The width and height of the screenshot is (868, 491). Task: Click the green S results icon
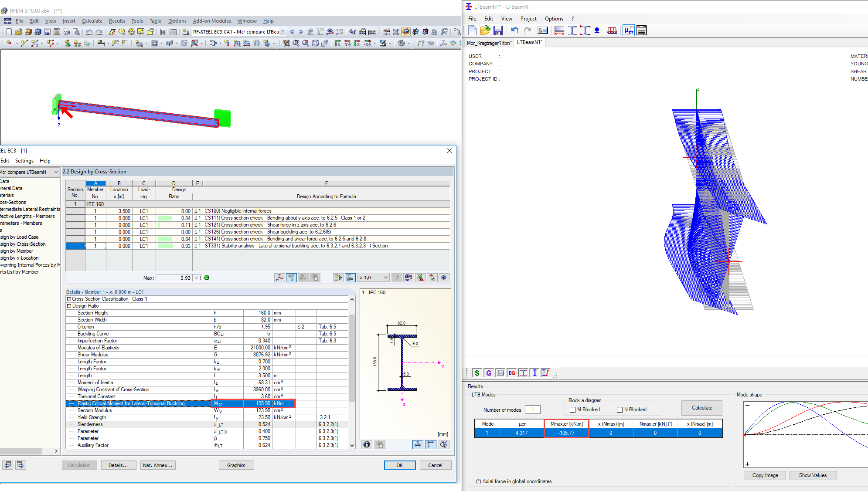pos(477,373)
